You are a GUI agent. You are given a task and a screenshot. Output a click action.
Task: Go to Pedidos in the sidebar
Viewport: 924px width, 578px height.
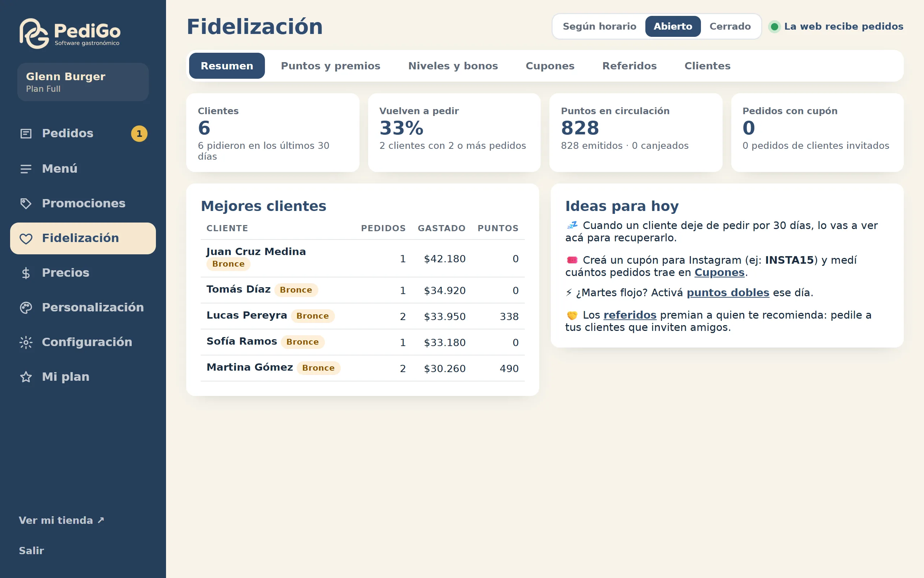83,133
